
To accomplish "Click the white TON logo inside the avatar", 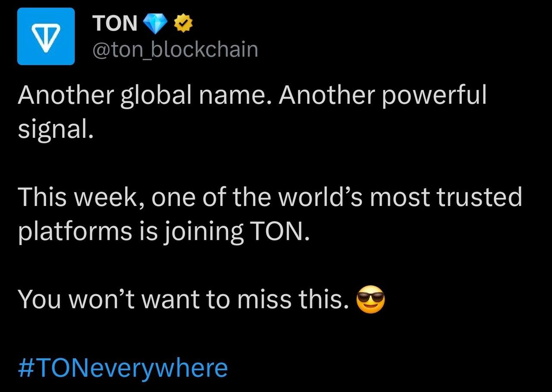I will (46, 37).
